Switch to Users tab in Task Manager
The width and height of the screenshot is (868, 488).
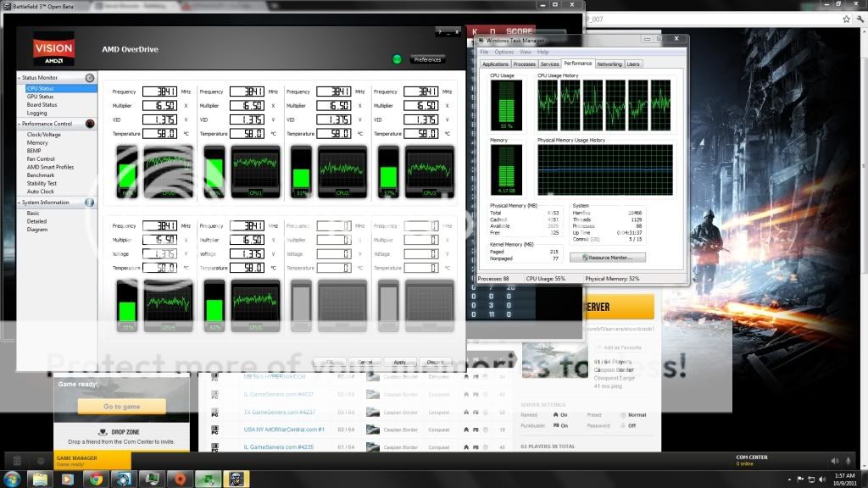(633, 64)
